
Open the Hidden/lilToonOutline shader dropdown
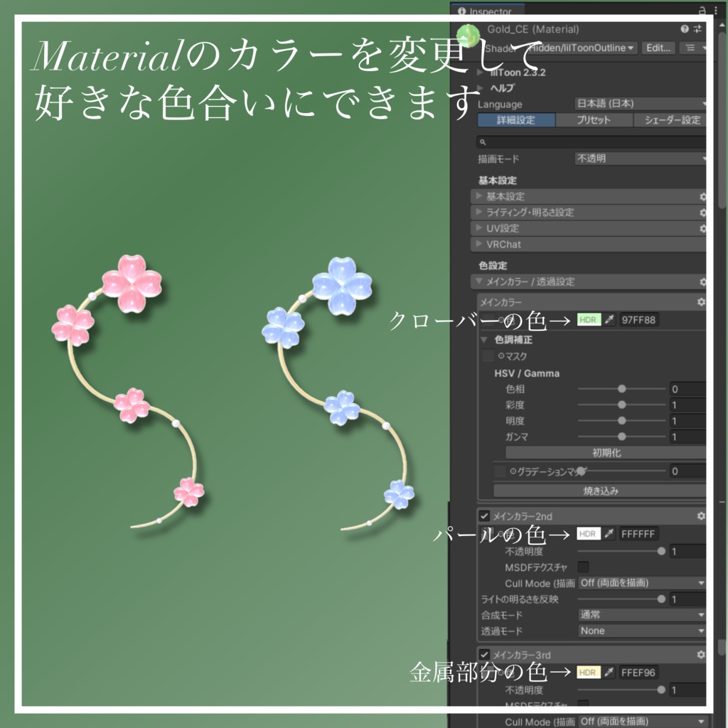[580, 48]
